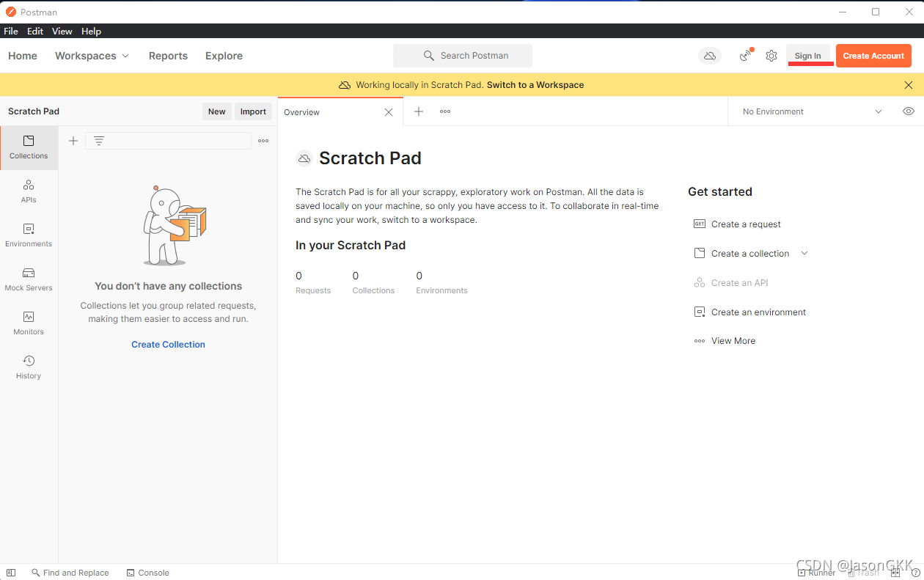Screen dimensions: 924x580
Task: Click the Get started heading
Action: pyautogui.click(x=720, y=192)
